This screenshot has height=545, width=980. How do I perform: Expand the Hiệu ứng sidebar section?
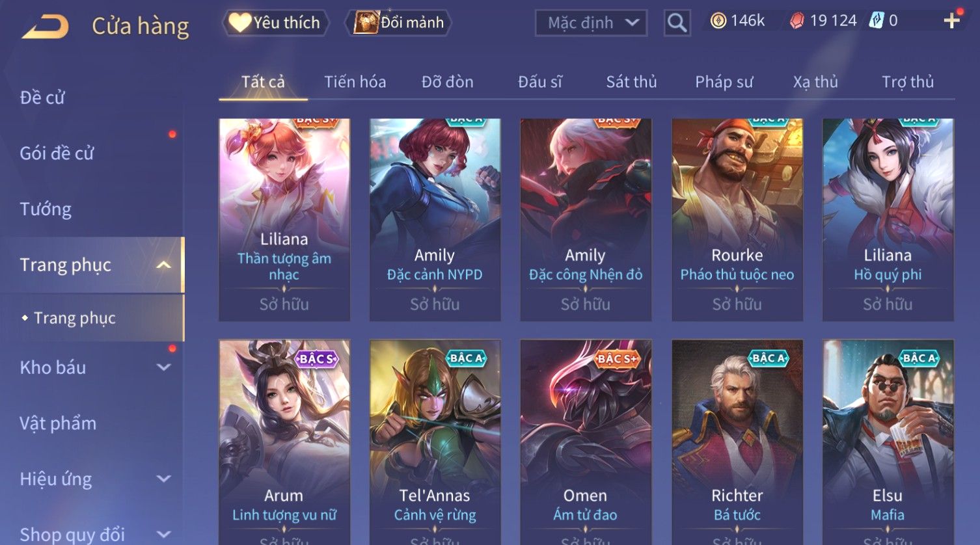(164, 479)
